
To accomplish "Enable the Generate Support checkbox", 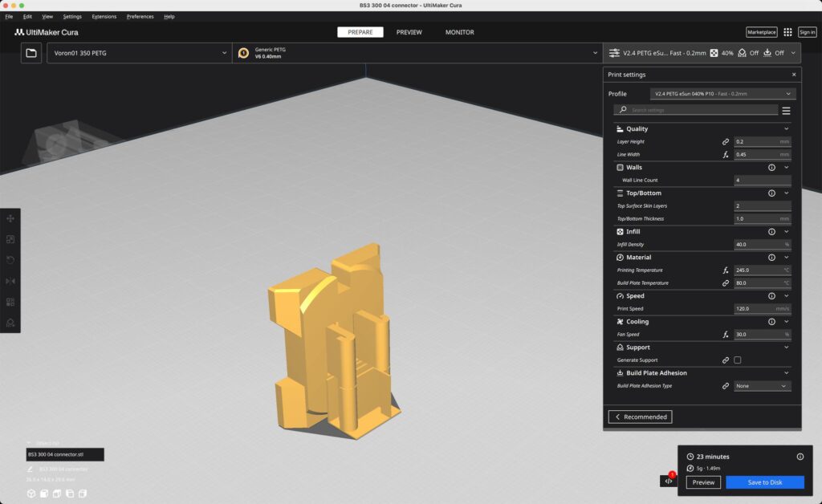I will [x=738, y=360].
